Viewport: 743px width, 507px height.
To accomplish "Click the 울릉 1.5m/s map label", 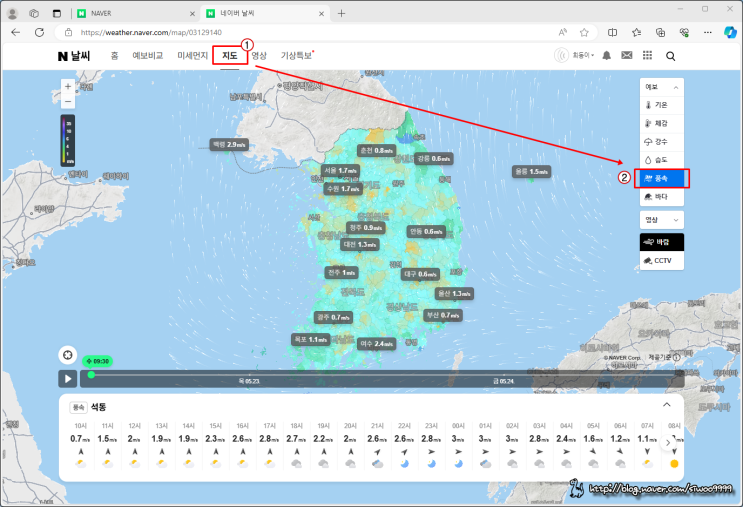I will tap(532, 172).
